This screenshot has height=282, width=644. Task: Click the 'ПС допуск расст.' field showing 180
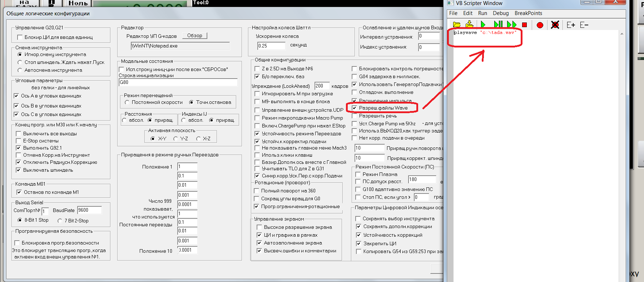coord(422,180)
